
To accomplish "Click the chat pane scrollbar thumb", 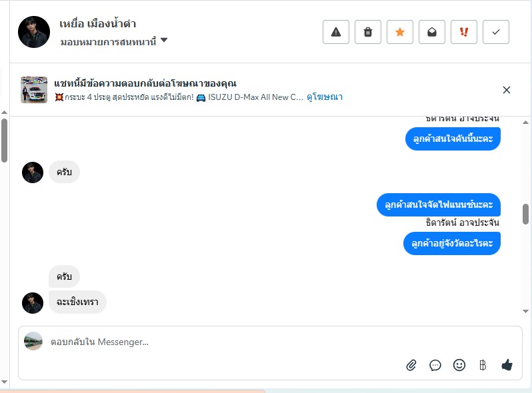I will 525,214.
